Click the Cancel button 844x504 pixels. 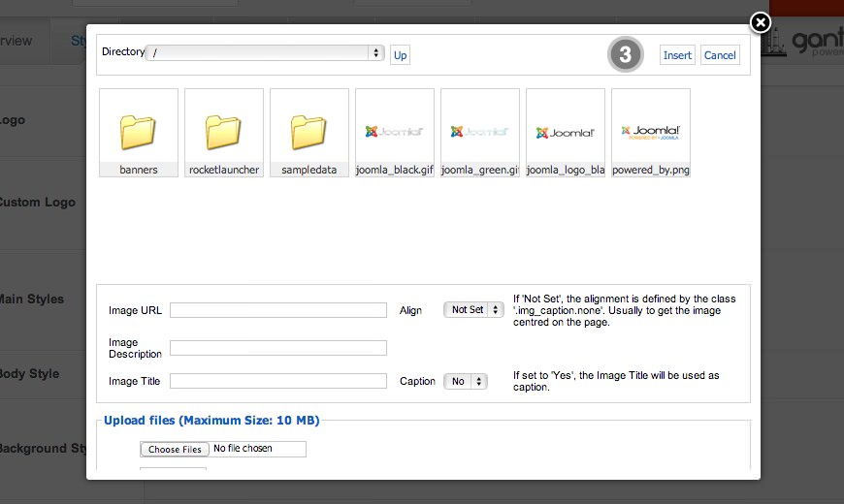[x=720, y=55]
